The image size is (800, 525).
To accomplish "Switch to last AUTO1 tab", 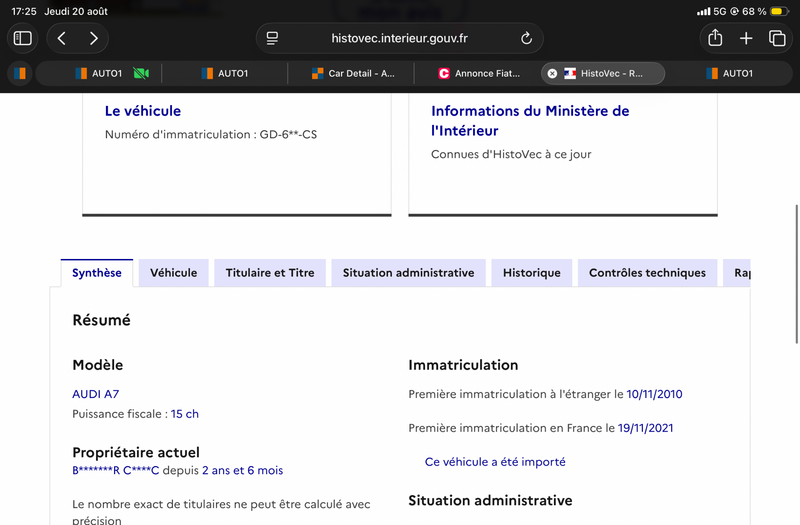I will click(x=730, y=73).
